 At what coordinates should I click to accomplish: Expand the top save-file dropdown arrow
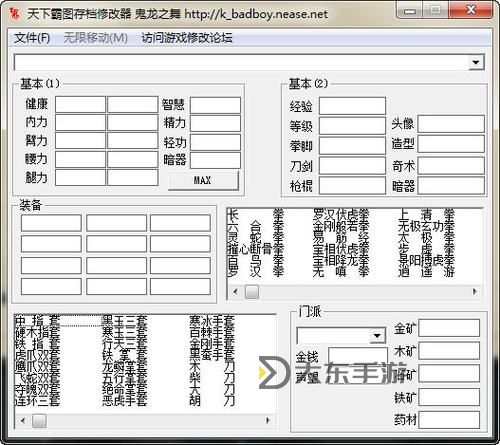click(x=476, y=62)
